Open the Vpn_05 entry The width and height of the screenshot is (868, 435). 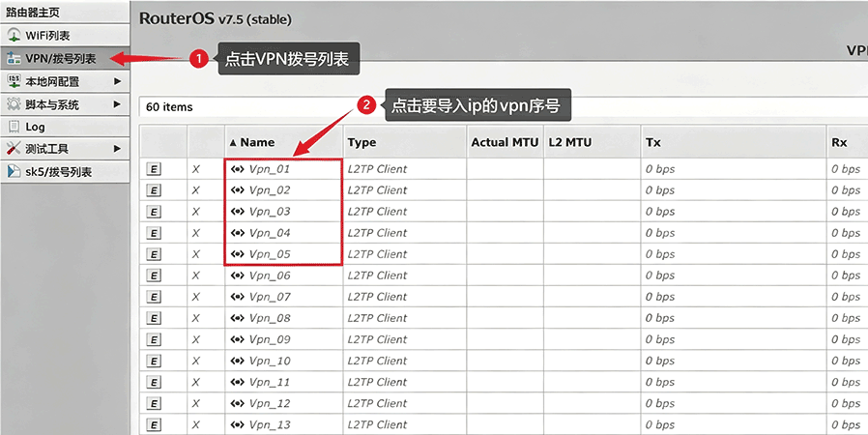[x=270, y=254]
